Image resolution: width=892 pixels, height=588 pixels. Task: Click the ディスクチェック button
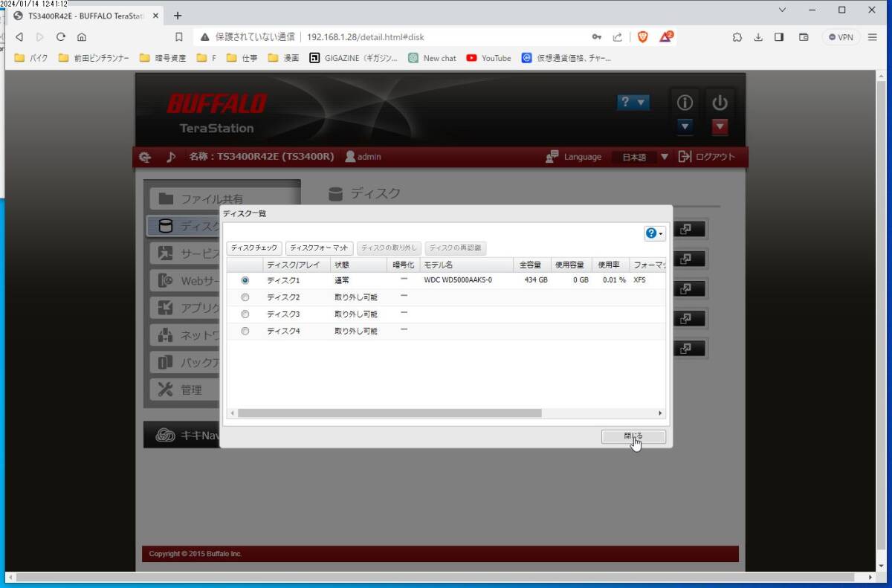click(254, 248)
